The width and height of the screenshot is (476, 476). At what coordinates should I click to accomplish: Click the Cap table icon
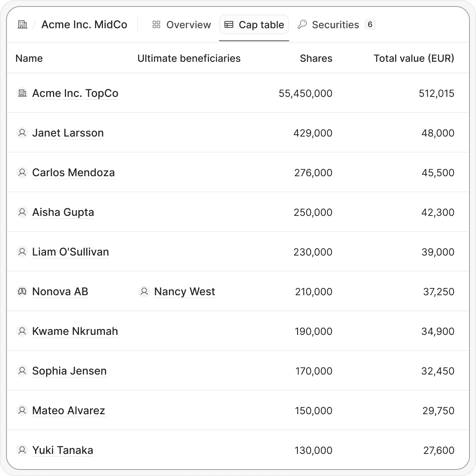point(229,25)
